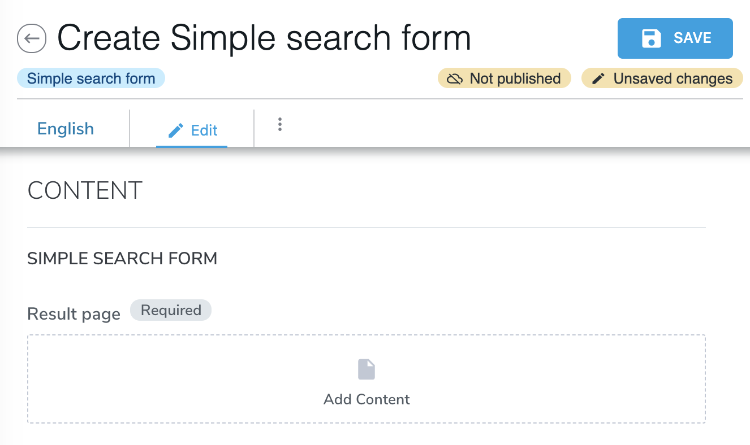Click the Required badge next to Result page
The image size is (750, 445).
click(171, 310)
